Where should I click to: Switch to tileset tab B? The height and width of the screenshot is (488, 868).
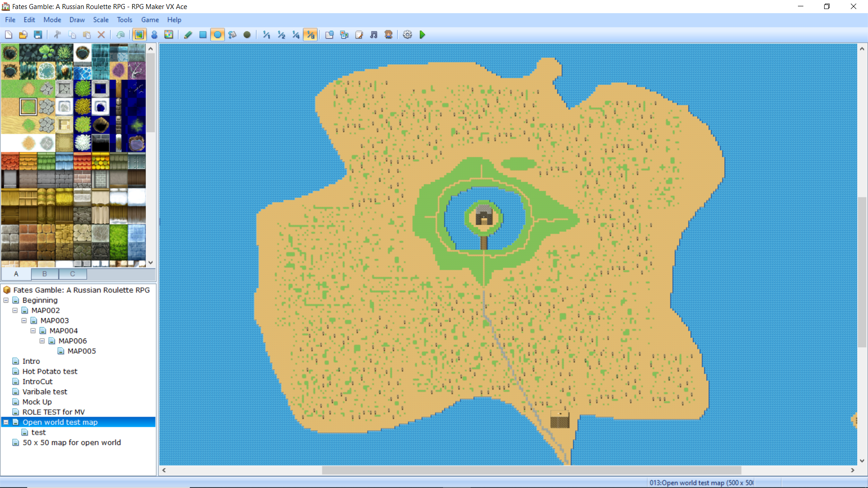coord(44,274)
